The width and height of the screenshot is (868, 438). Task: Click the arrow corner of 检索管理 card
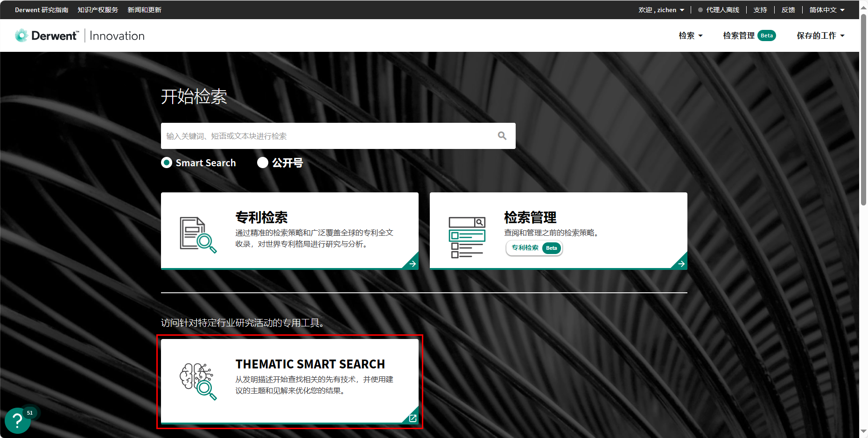(681, 263)
